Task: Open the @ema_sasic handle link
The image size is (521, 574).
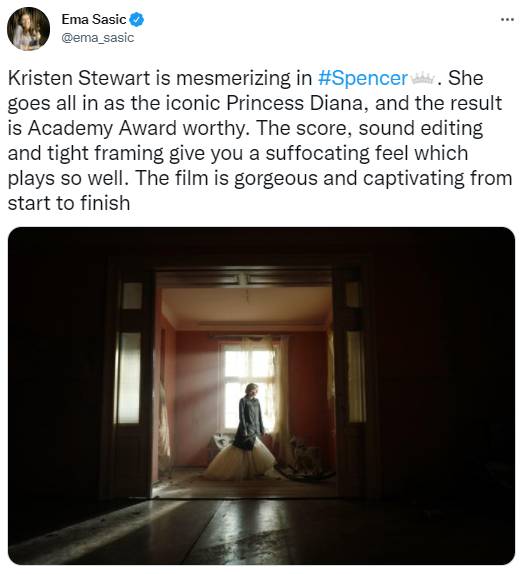Action: [x=97, y=37]
